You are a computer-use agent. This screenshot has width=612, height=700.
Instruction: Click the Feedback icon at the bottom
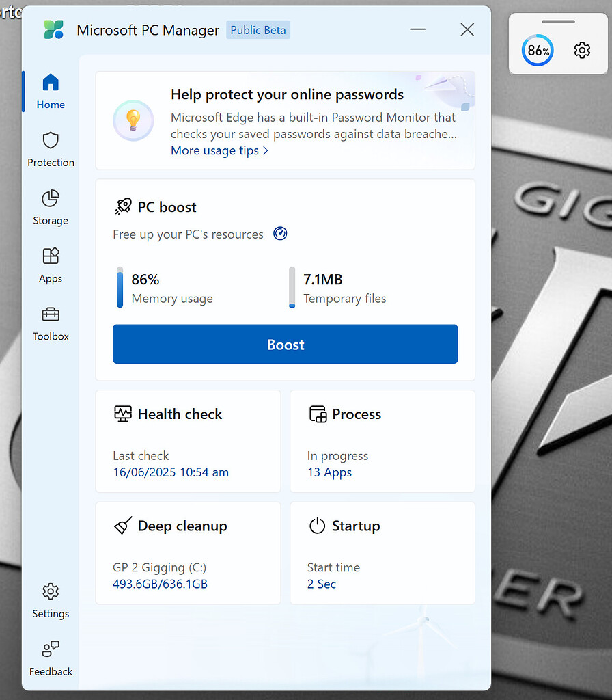click(50, 649)
